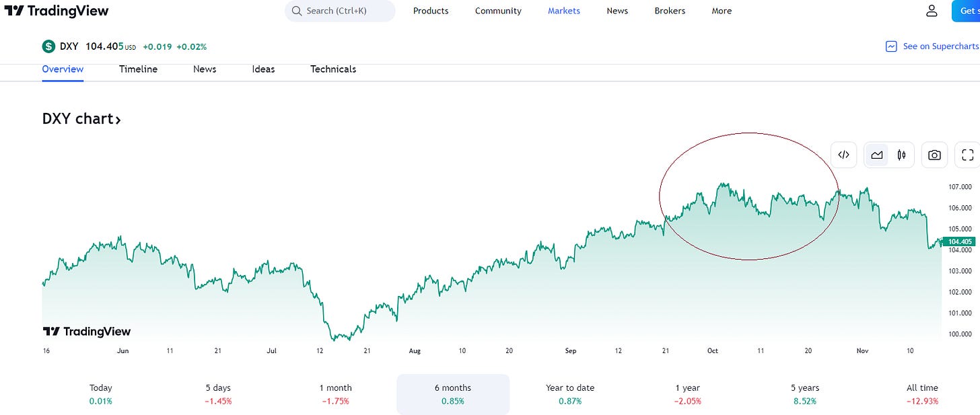
Task: Switch to candlestick chart style
Action: (x=901, y=155)
